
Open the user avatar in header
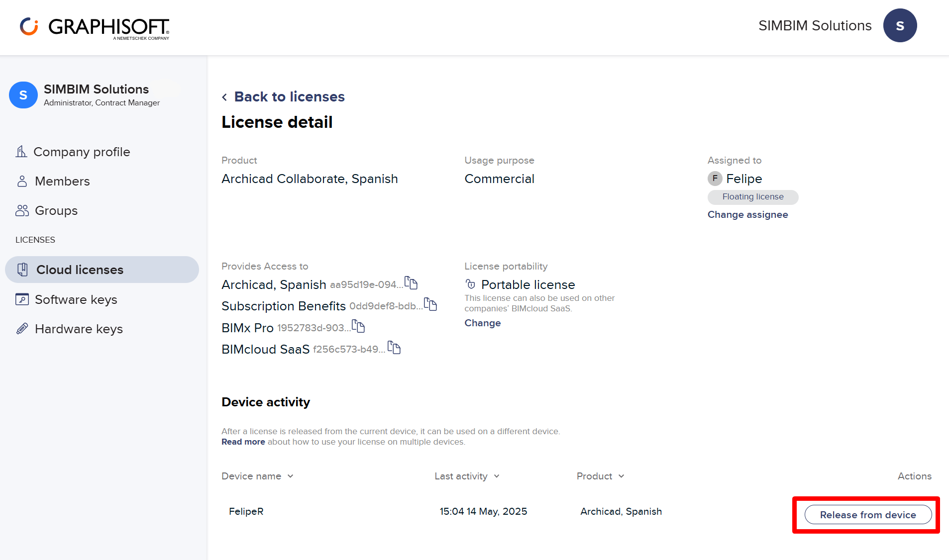(900, 26)
